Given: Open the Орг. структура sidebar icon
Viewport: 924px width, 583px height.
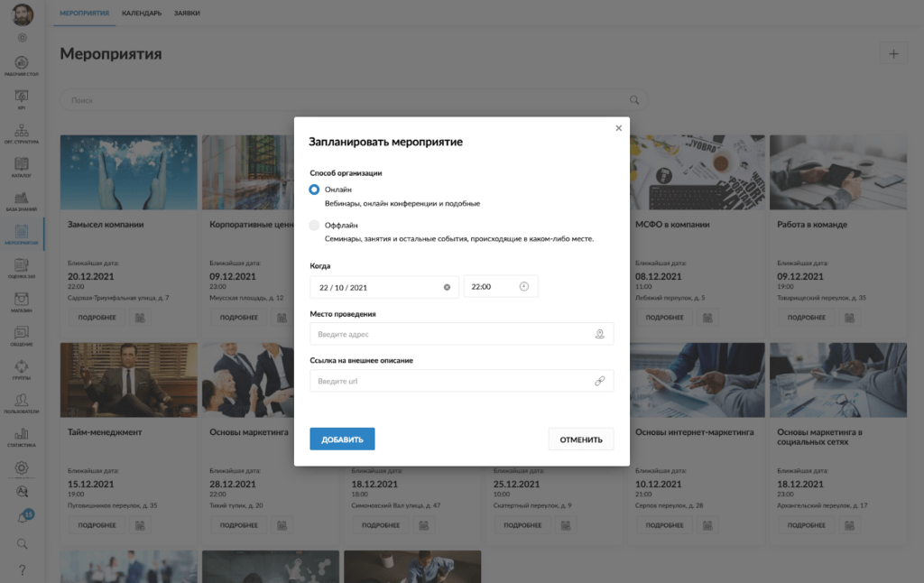Looking at the screenshot, I should tap(22, 134).
